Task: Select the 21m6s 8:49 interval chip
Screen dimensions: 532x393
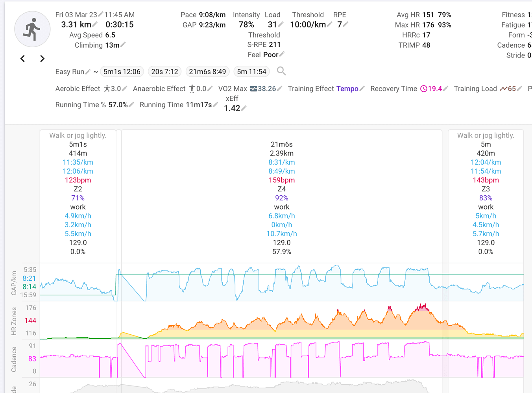Action: pyautogui.click(x=207, y=71)
